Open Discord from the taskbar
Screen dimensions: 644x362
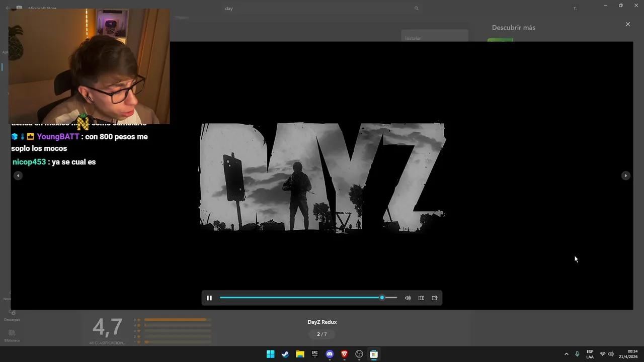point(330,354)
